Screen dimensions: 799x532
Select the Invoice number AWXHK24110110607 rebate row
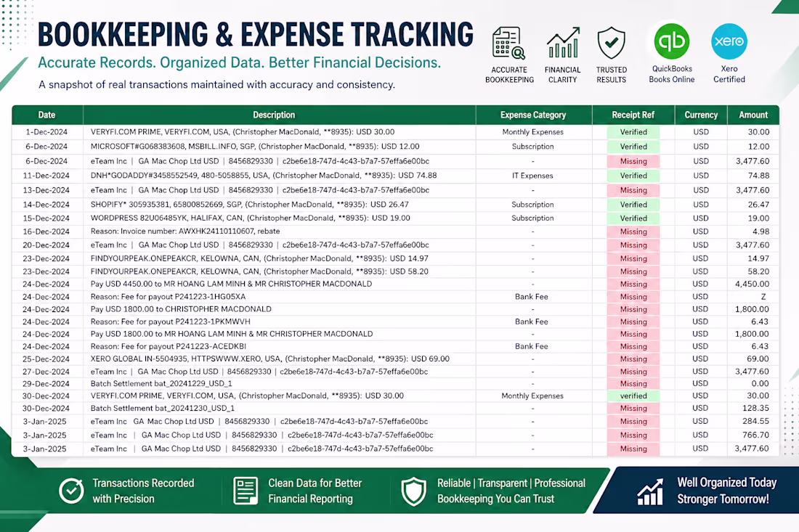(185, 231)
